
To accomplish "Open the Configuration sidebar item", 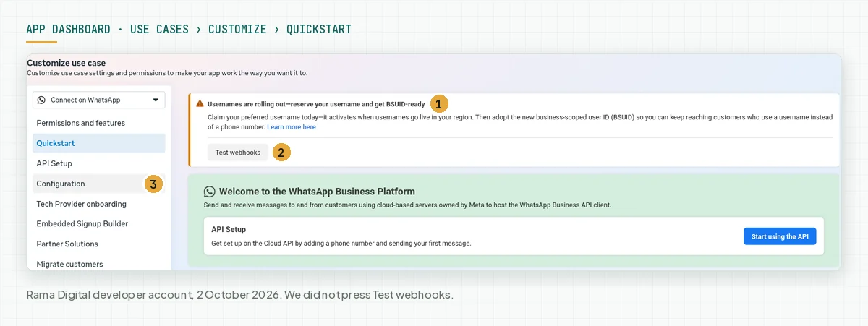I will 99,184.
